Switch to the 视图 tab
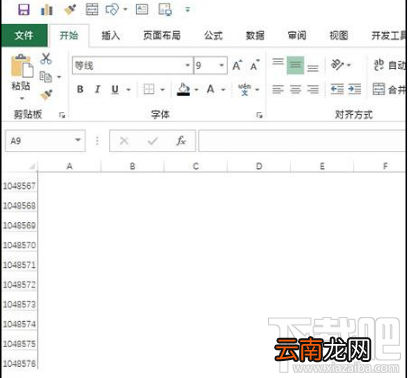Screen dimensions: 408x378 pyautogui.click(x=339, y=35)
